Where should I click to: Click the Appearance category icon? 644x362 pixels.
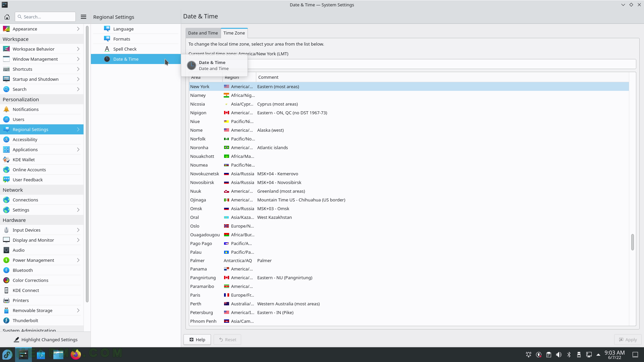tap(6, 29)
